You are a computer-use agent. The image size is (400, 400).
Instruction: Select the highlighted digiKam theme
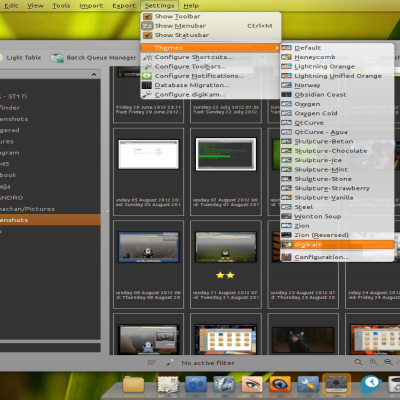click(337, 244)
